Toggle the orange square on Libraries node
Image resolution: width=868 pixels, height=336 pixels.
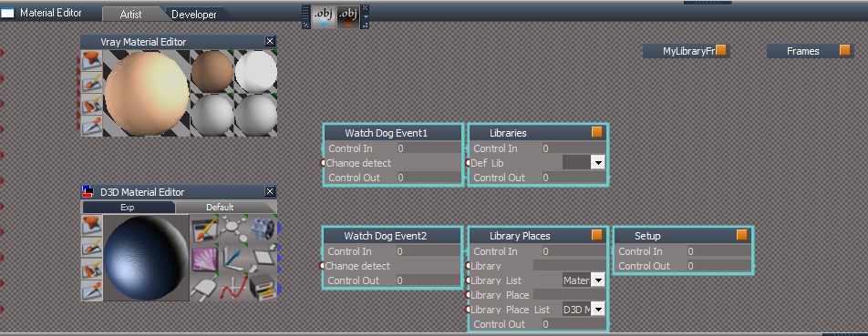(596, 132)
